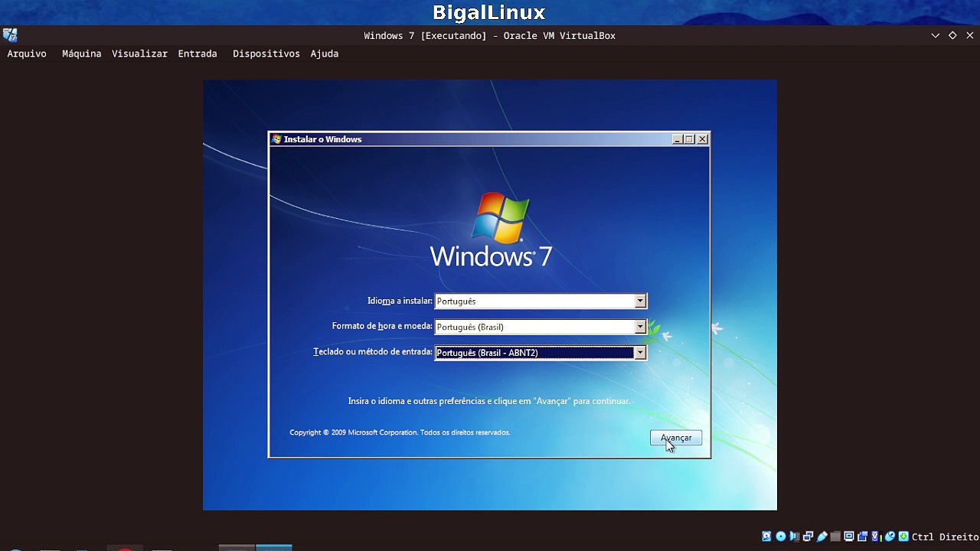Image resolution: width=980 pixels, height=551 pixels.
Task: Click the recording status icon
Action: point(862,536)
